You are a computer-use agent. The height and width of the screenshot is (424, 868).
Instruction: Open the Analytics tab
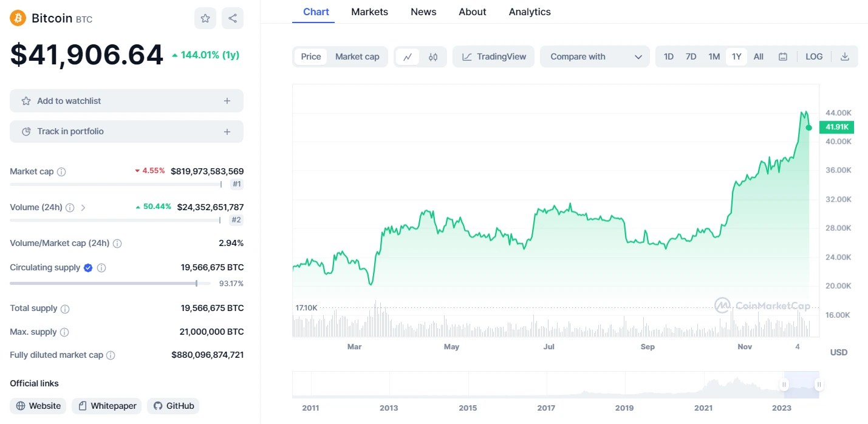coord(529,12)
